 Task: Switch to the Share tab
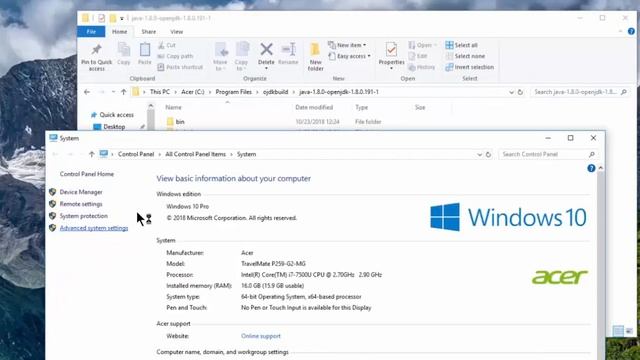149,31
